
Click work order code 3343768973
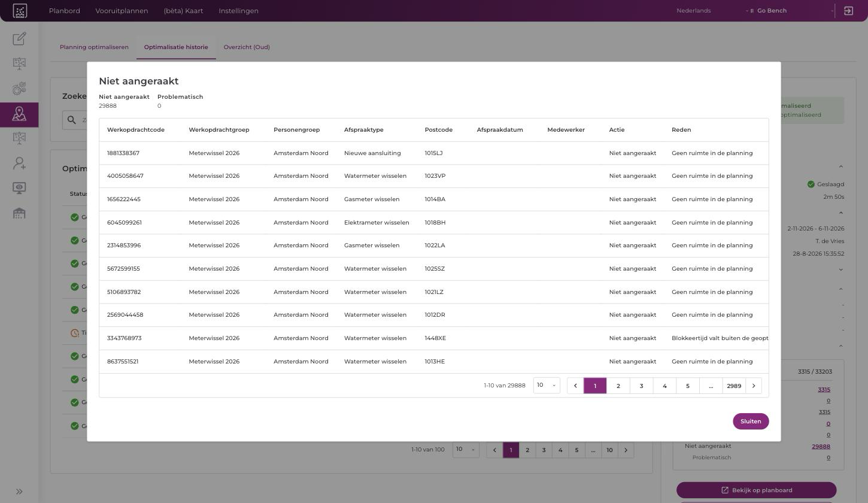point(125,338)
